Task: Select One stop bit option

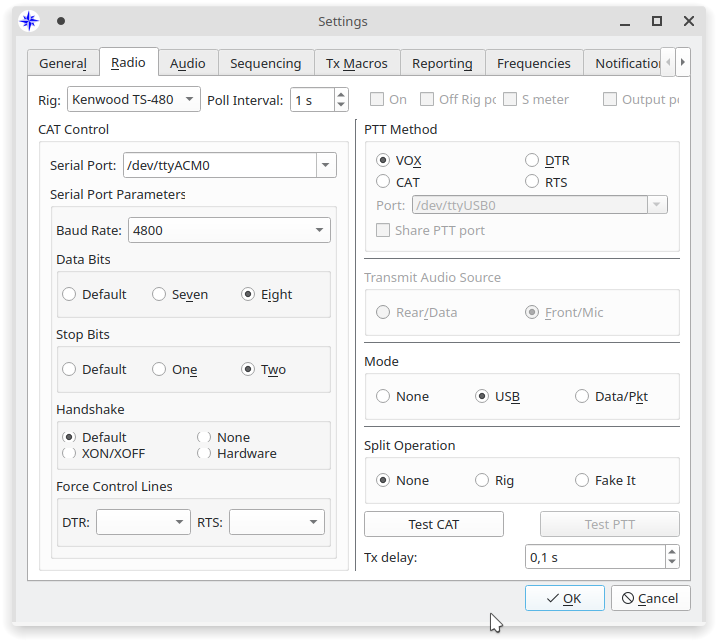Action: 159,370
